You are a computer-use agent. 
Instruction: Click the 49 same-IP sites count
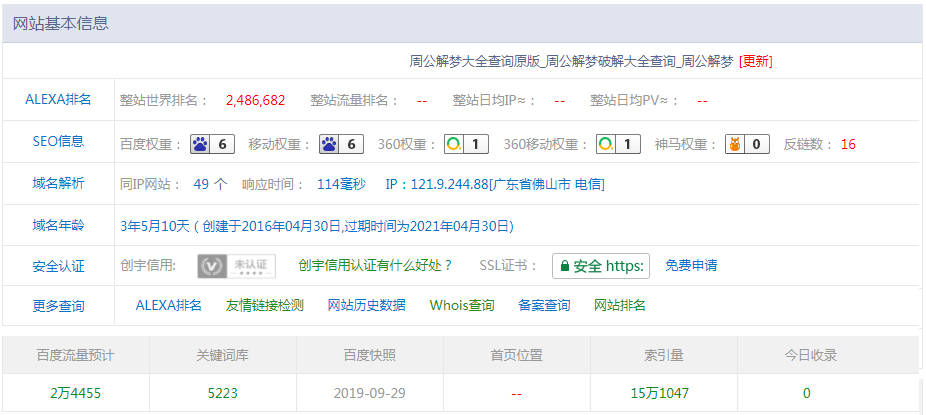[x=202, y=184]
